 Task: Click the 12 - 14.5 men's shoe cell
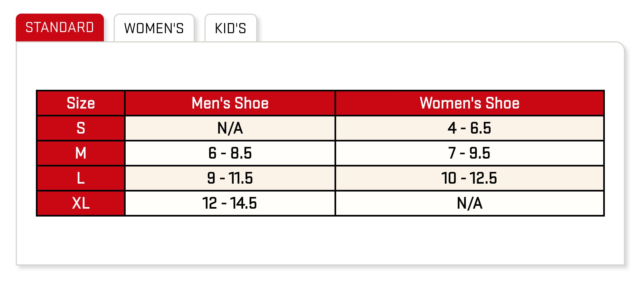[x=230, y=203]
